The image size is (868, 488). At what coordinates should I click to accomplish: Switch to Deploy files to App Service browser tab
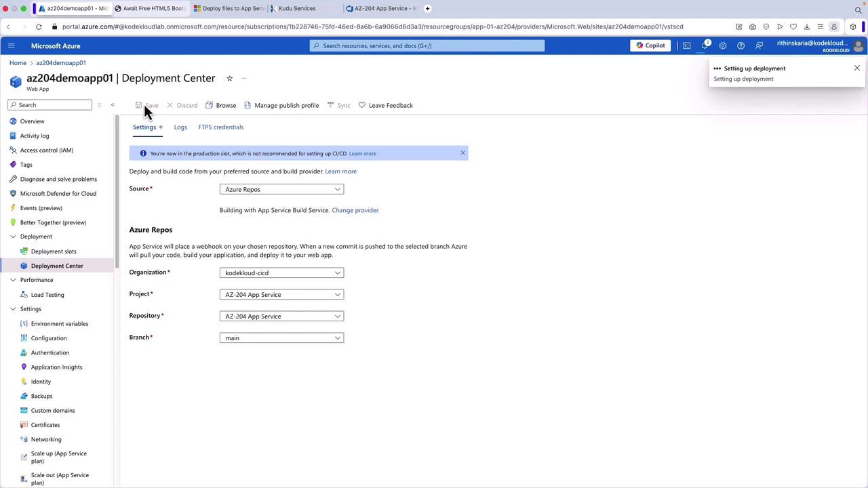(x=229, y=9)
